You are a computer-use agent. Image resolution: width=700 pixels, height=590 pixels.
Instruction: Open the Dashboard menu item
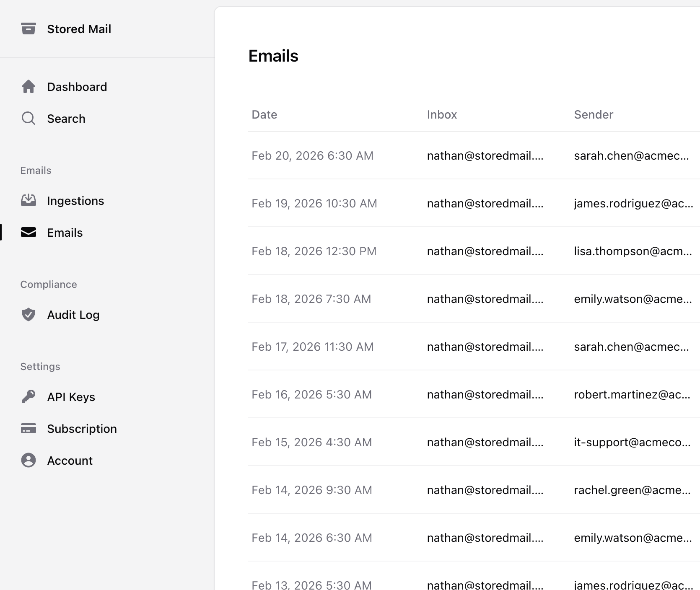(x=77, y=87)
